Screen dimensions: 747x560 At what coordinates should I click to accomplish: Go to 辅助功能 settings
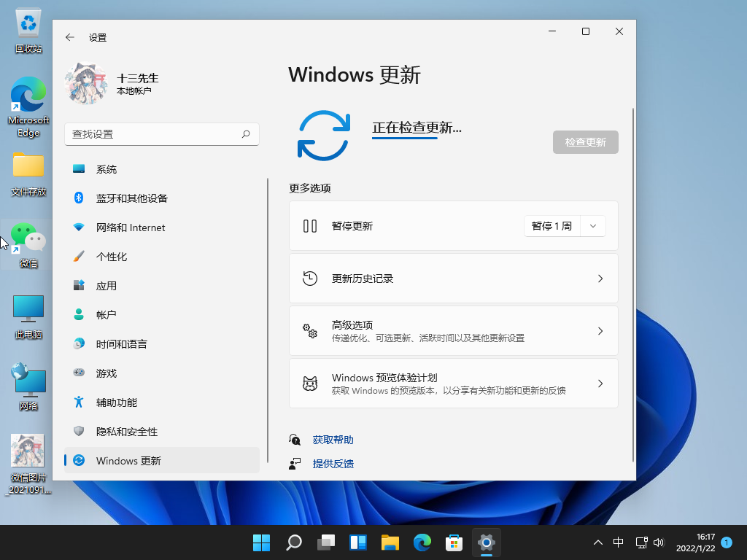[x=117, y=402]
